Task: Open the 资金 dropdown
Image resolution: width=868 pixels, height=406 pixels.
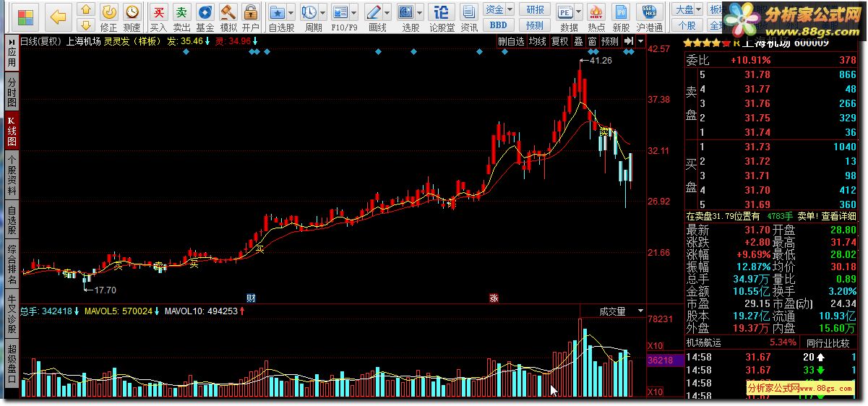Action: coord(499,9)
